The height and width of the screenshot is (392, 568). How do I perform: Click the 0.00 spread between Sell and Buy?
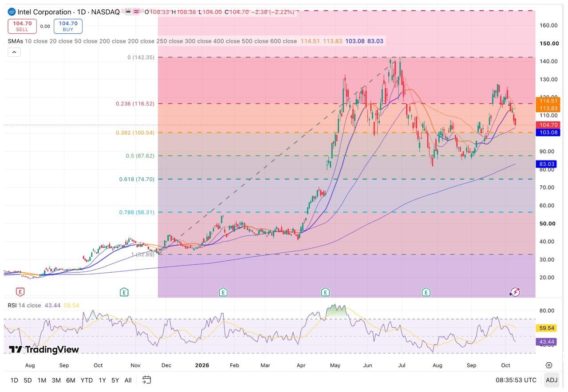click(45, 26)
